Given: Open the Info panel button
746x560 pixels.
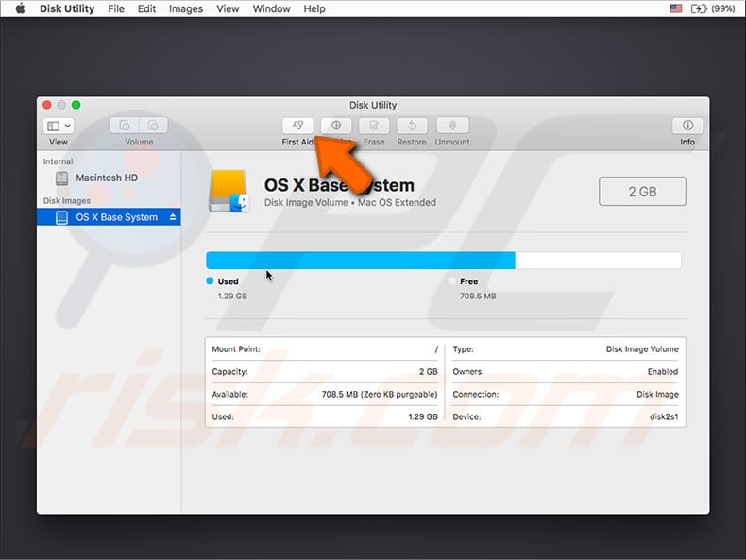Looking at the screenshot, I should (x=687, y=126).
